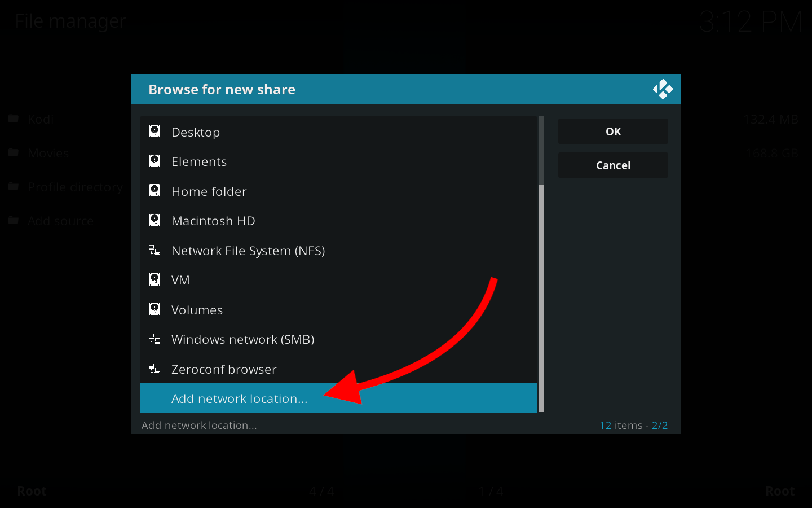812x508 pixels.
Task: Select the Desktop drive icon
Action: click(155, 132)
